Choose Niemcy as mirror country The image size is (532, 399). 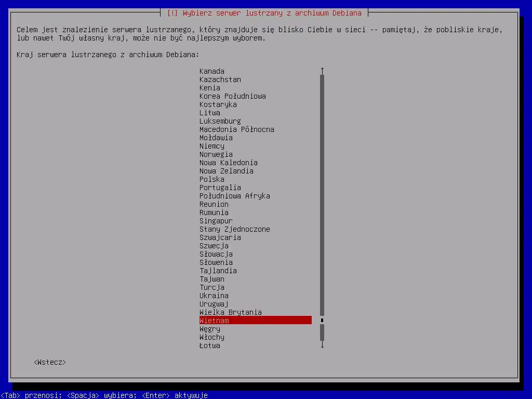click(256, 146)
